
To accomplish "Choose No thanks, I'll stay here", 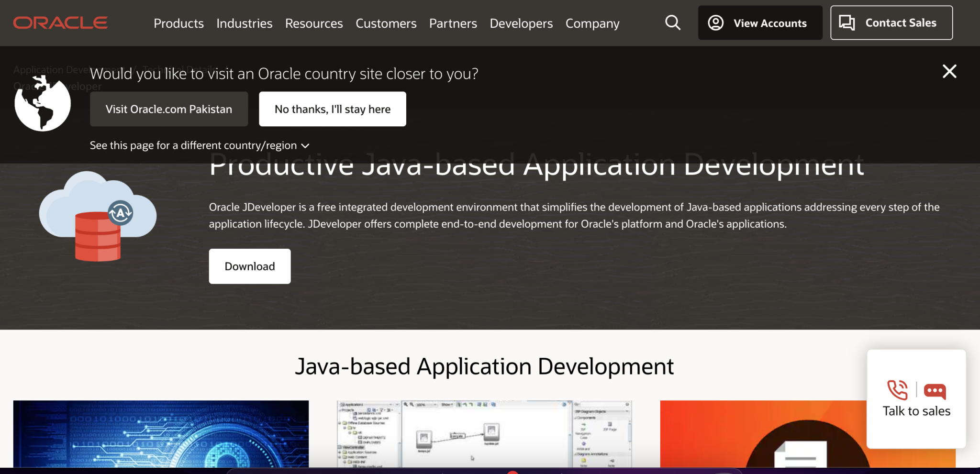I will pos(333,109).
